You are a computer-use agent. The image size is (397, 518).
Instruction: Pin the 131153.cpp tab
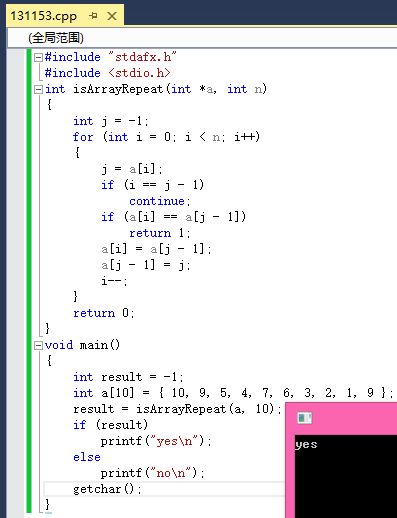tap(94, 16)
